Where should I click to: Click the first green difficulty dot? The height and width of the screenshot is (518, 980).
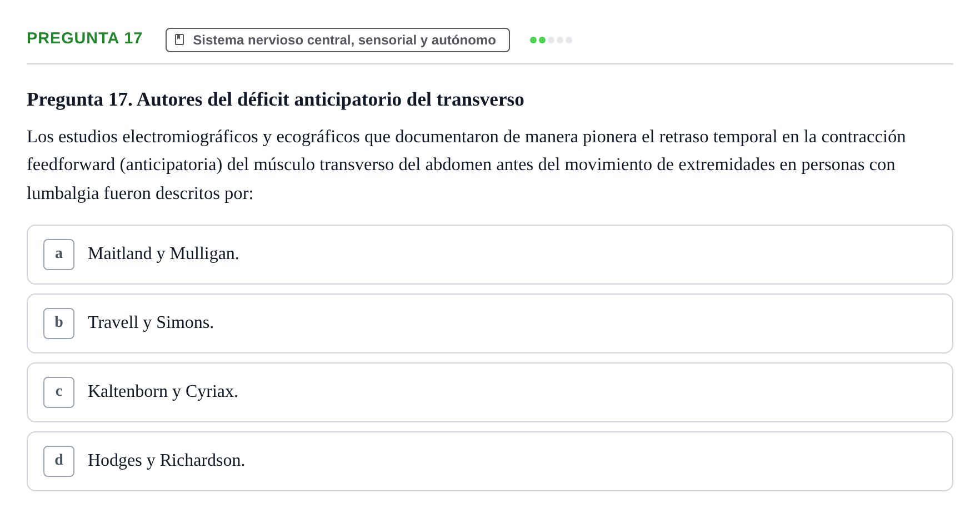coord(533,40)
